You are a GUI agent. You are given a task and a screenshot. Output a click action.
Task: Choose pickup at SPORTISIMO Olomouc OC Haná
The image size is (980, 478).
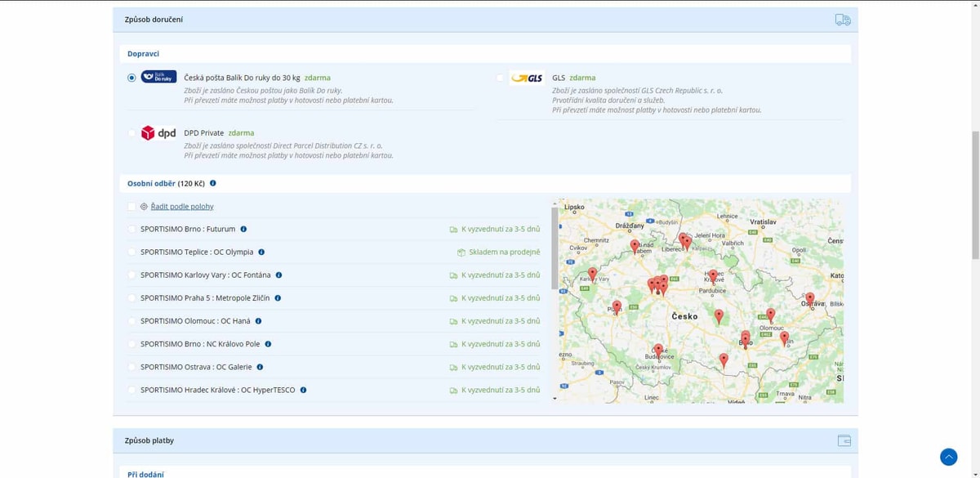[x=131, y=321]
